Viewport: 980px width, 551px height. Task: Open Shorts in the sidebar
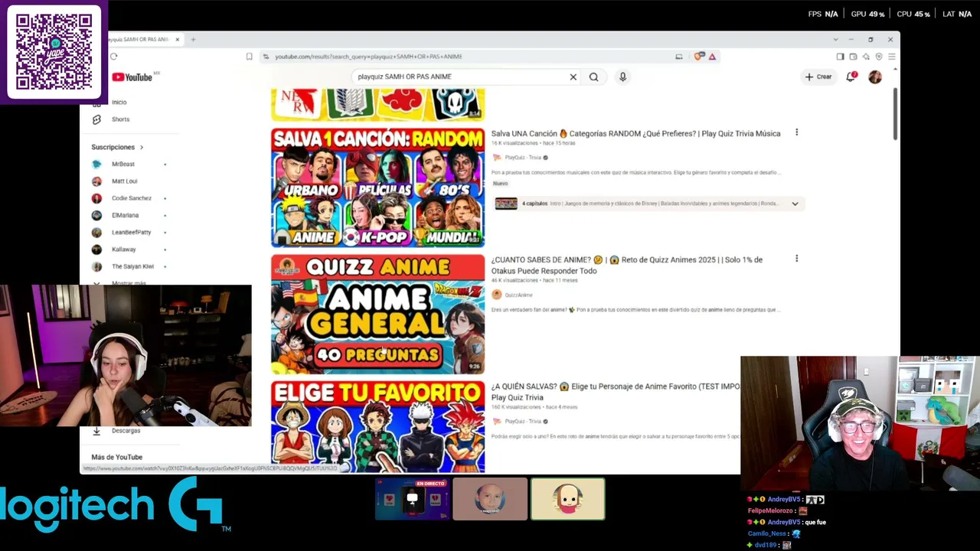tap(121, 119)
